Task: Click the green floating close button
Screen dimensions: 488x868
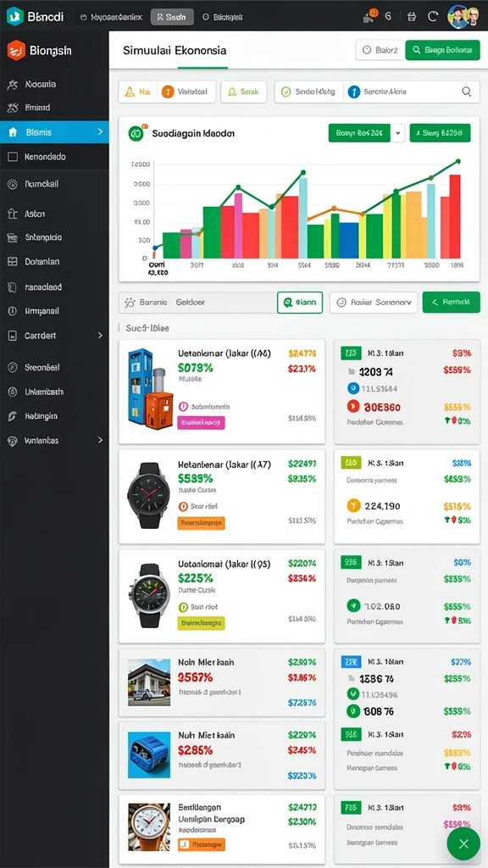Action: point(463,843)
